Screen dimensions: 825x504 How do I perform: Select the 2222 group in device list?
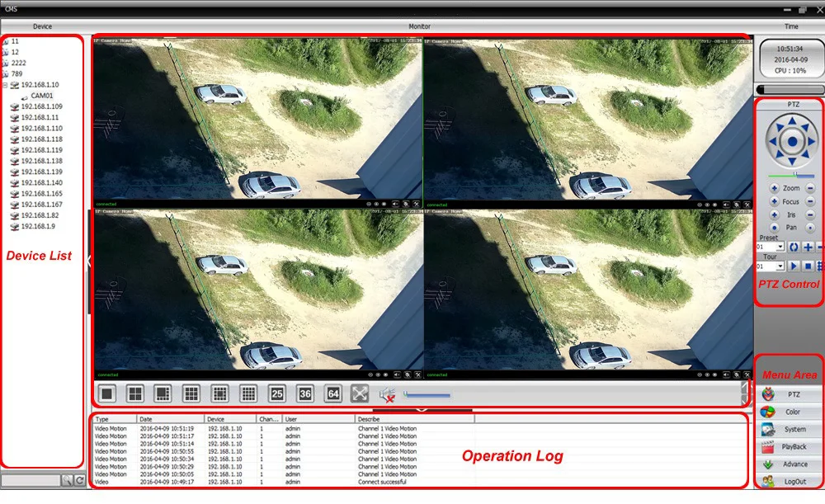(18, 63)
